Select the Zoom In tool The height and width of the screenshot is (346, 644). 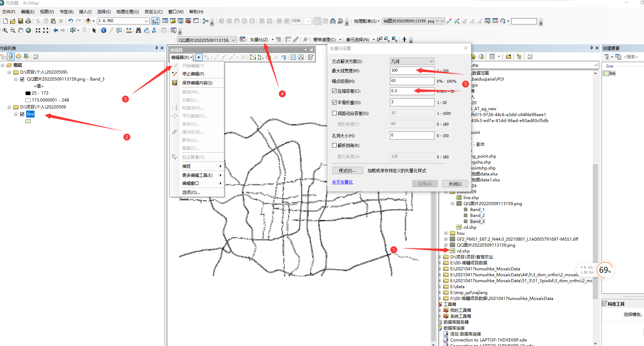[x=5, y=30]
